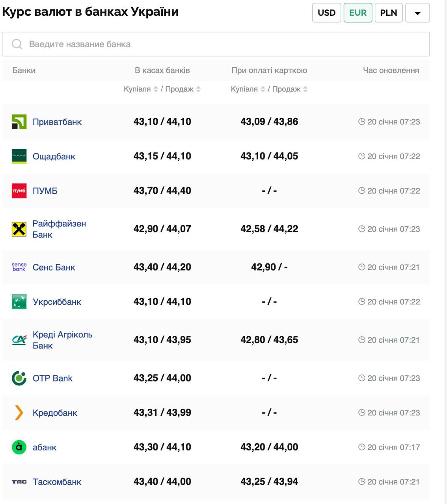447x504 pixels.
Task: Select the EUR currency tab
Action: tap(358, 13)
